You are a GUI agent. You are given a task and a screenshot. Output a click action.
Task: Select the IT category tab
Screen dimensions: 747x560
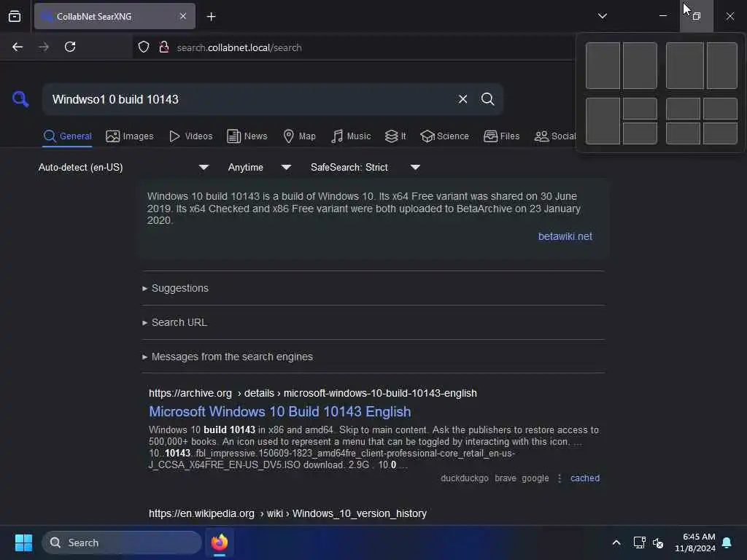pyautogui.click(x=395, y=136)
